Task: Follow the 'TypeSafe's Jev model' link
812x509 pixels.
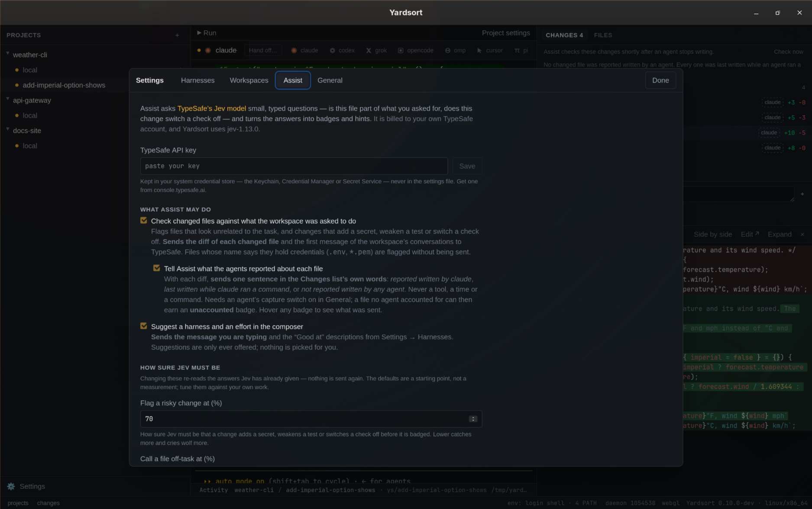Action: [x=212, y=108]
